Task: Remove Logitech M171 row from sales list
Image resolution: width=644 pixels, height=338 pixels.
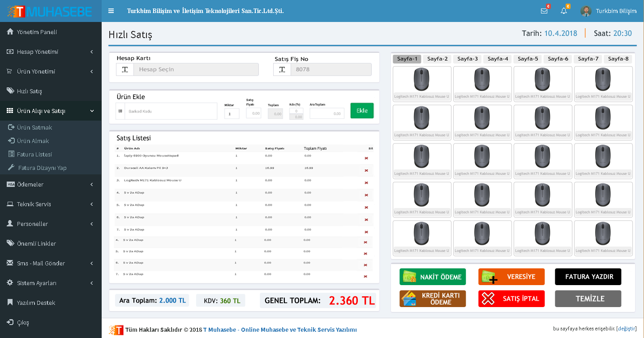Action: click(366, 183)
